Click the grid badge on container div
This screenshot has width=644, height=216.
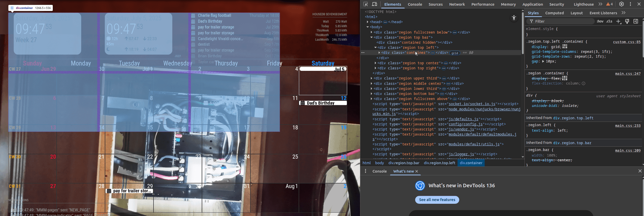point(455,53)
